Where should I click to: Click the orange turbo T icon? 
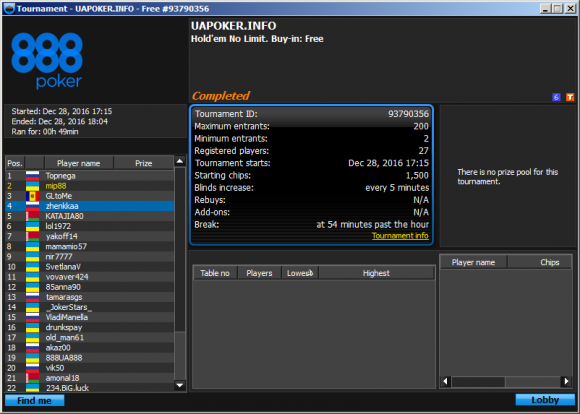570,97
